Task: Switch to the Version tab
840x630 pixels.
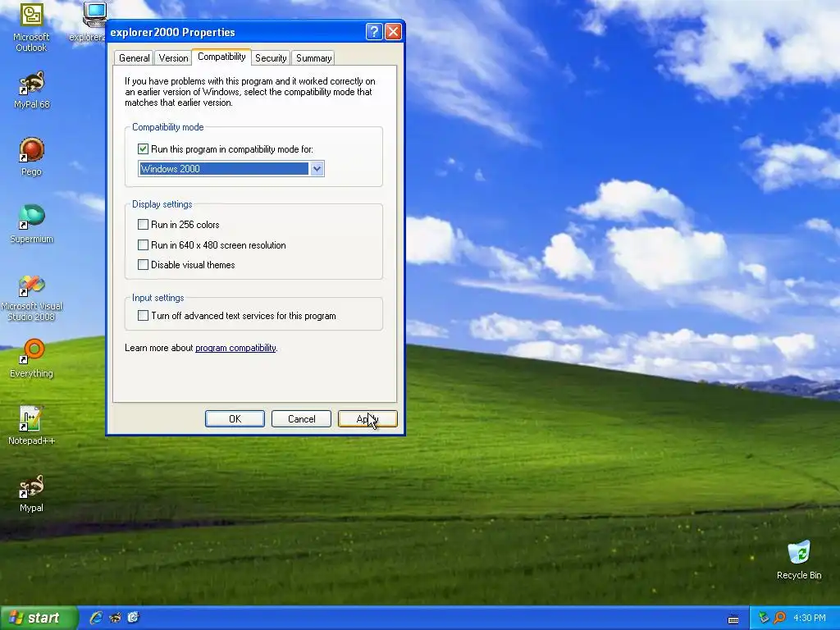Action: 173,58
